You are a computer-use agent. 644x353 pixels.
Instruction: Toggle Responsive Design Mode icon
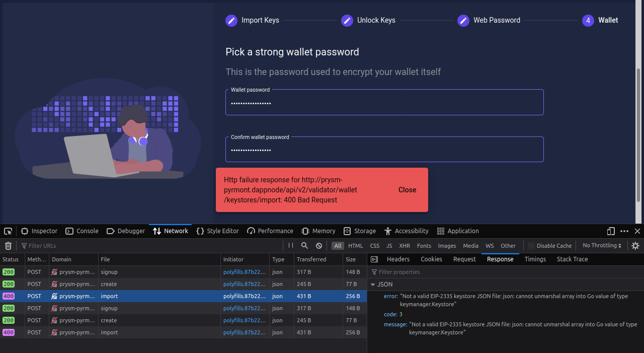click(610, 231)
